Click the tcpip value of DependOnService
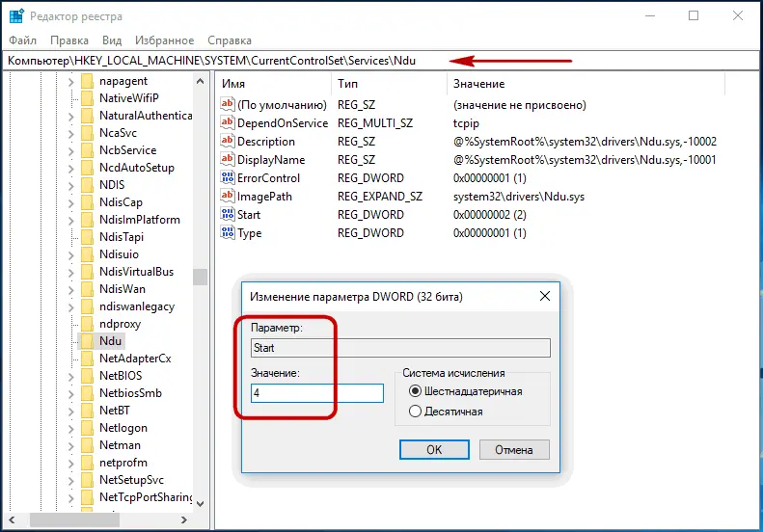The image size is (763, 532). (466, 123)
